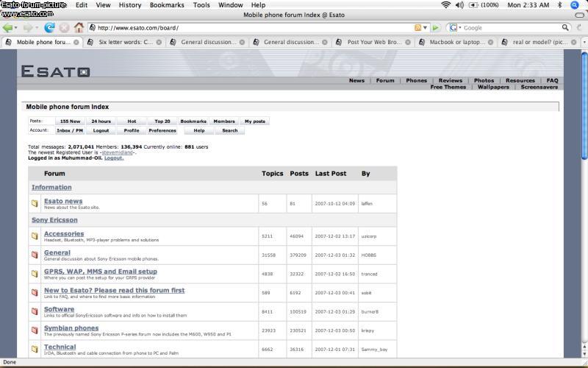Click the Preferences account button
Screen dimensions: 588x368
[x=162, y=130]
